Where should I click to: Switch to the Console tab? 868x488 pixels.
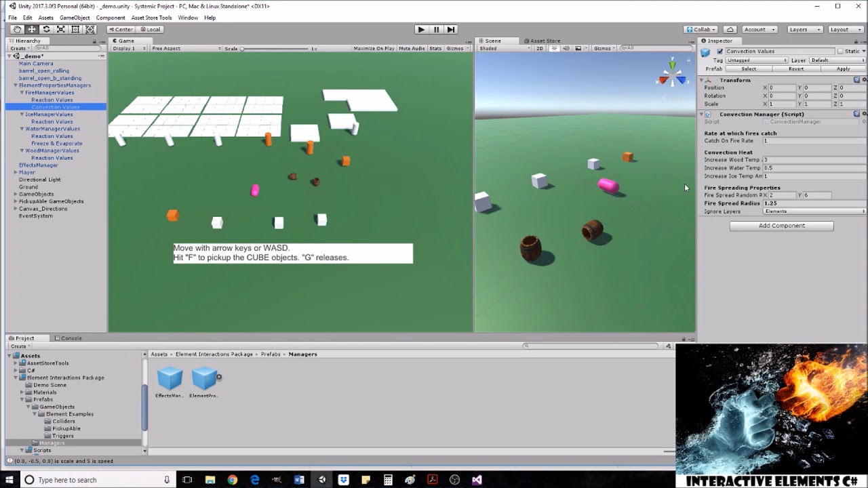click(x=69, y=338)
